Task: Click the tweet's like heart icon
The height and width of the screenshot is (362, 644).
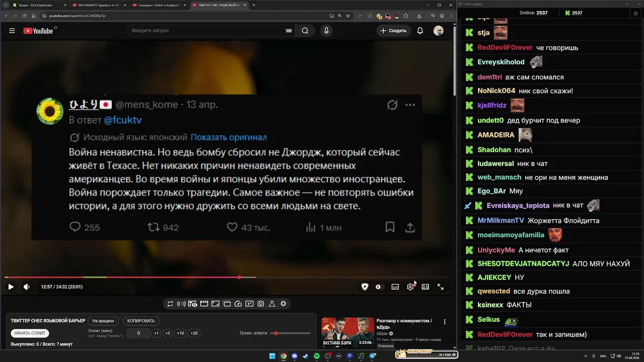Action: 232,227
